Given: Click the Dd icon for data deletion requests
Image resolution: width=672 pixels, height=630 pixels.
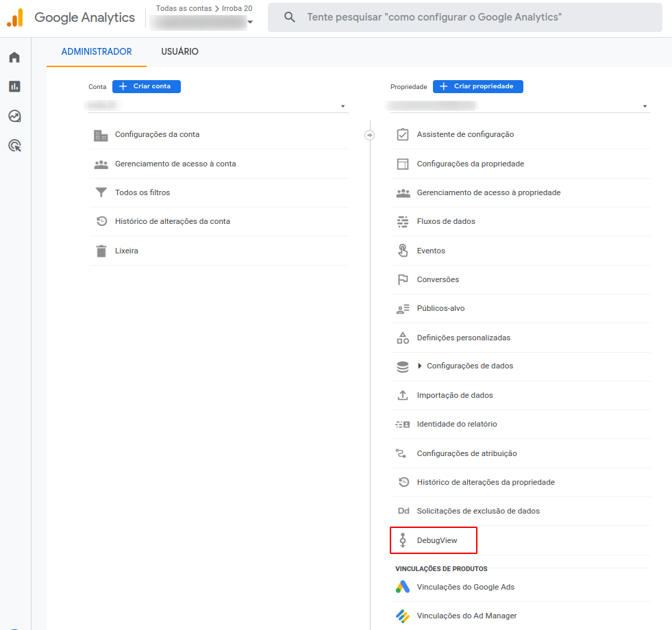Looking at the screenshot, I should coord(403,511).
